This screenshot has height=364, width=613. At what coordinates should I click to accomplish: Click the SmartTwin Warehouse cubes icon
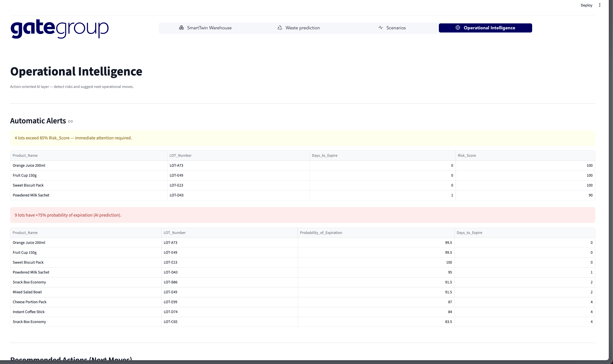point(181,28)
